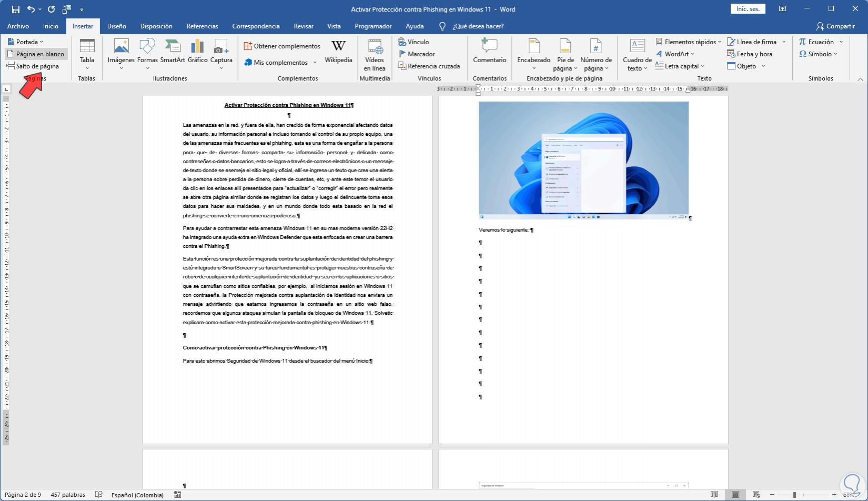Click the tab stop selector at the ruler corner
The height and width of the screenshot is (501, 868).
[x=6, y=89]
